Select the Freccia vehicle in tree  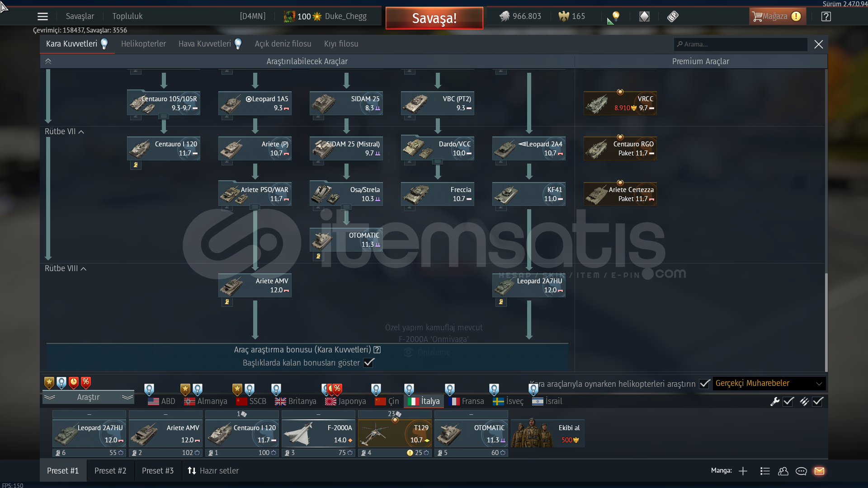pyautogui.click(x=438, y=194)
